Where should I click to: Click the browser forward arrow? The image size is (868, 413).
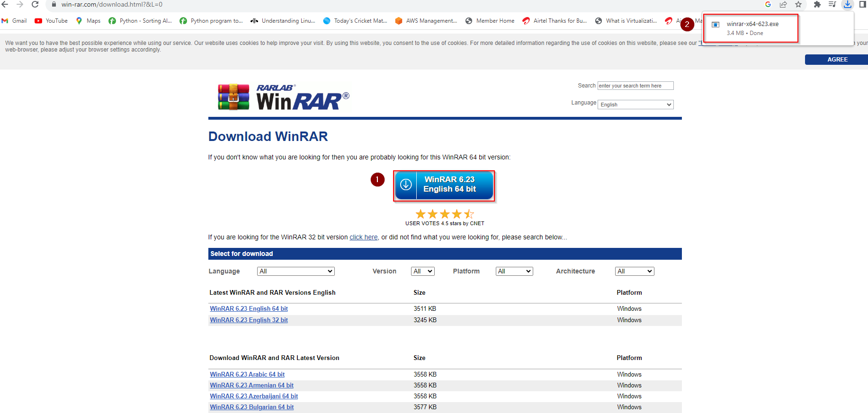pos(20,4)
